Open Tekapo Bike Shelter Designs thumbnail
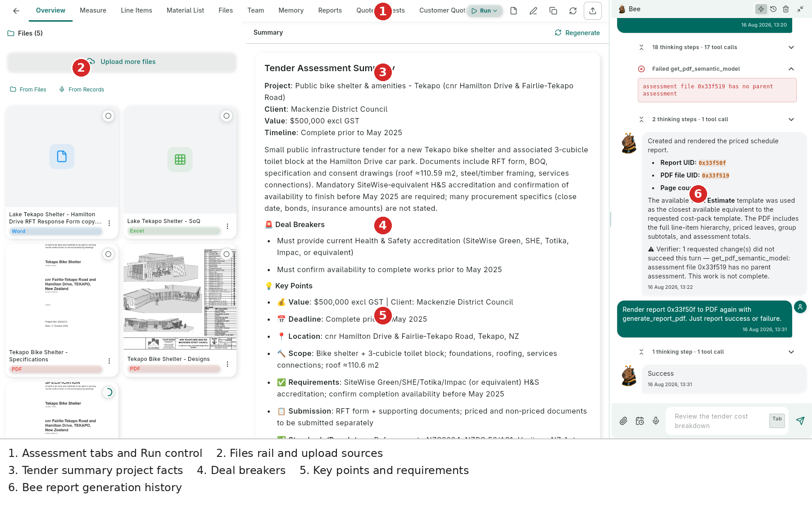This screenshot has width=812, height=506. [x=180, y=297]
